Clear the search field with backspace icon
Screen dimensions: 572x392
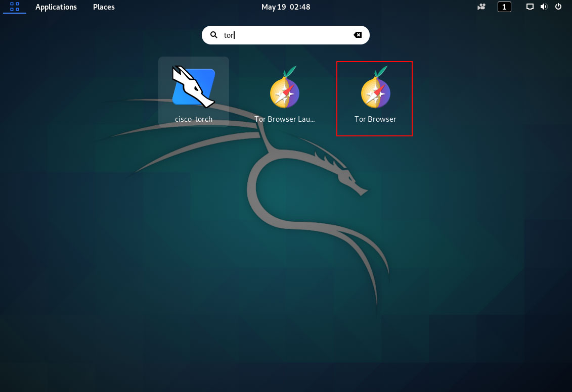click(358, 35)
